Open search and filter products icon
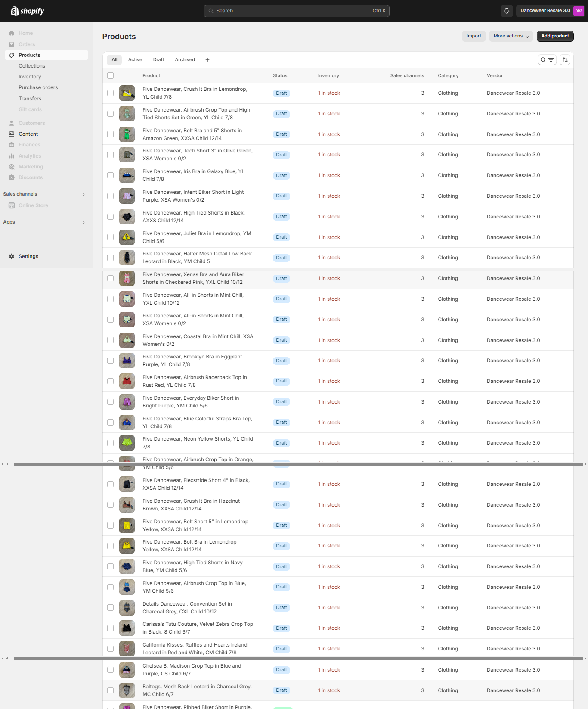Screen dimensions: 588x709 click(547, 60)
